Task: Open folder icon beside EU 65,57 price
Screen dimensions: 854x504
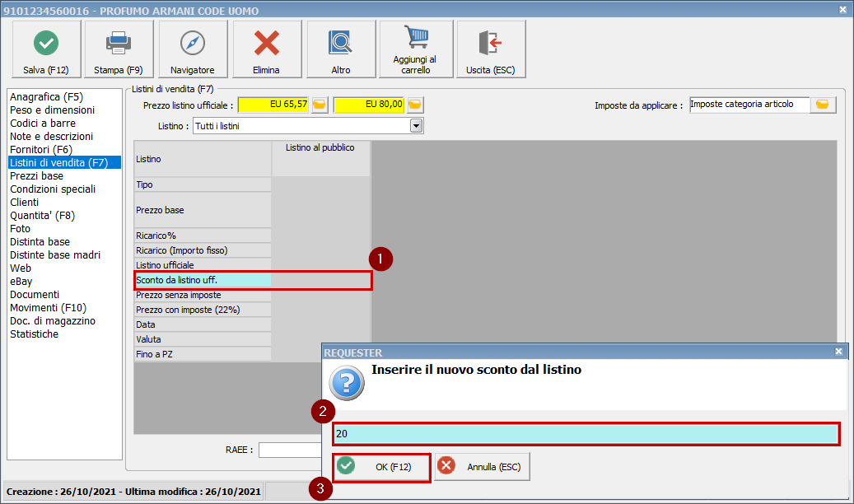Action: 320,105
